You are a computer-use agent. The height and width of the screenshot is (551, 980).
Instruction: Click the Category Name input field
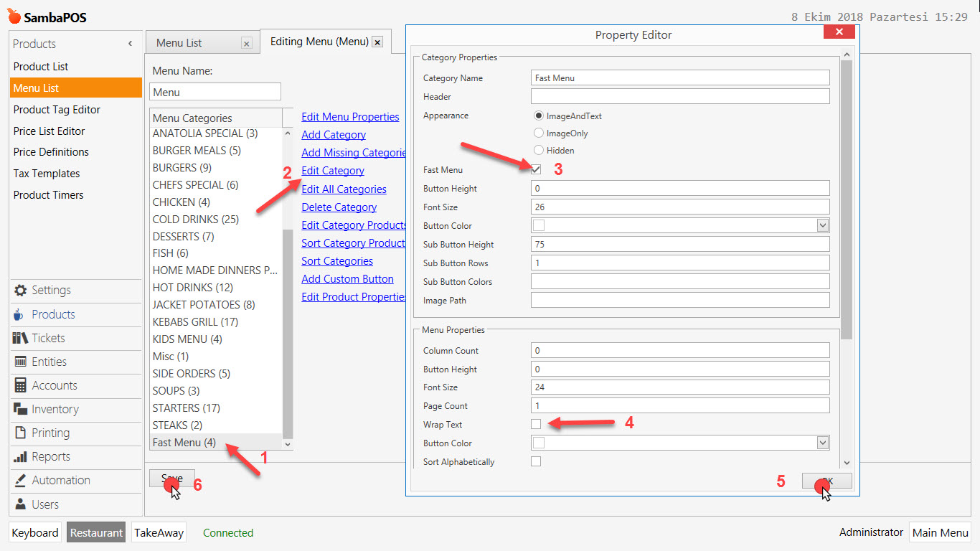pos(680,77)
